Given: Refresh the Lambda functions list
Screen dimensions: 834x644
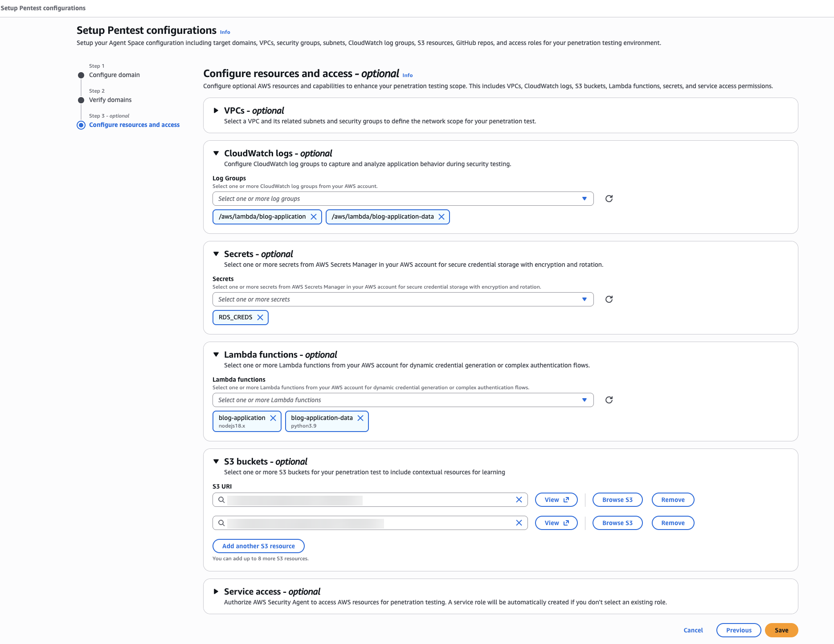Looking at the screenshot, I should tap(609, 400).
